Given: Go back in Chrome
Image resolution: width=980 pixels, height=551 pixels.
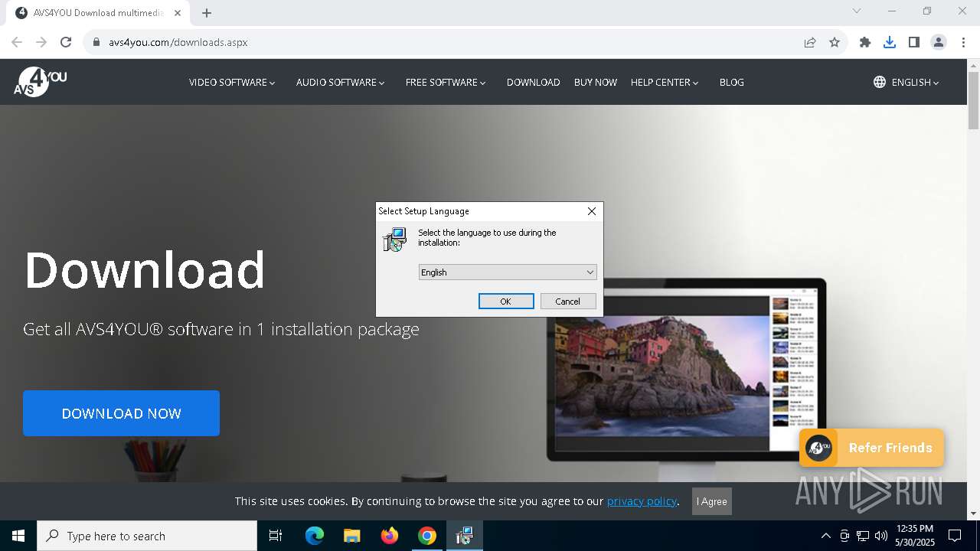Looking at the screenshot, I should point(17,42).
